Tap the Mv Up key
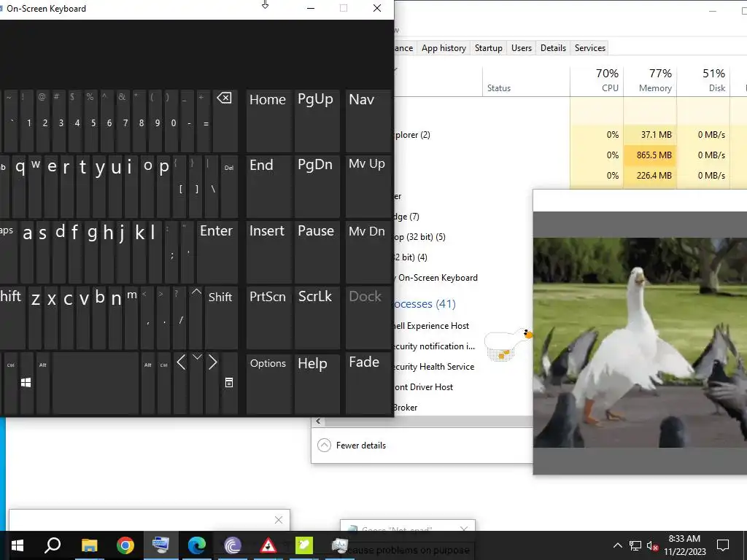This screenshot has width=747, height=560. click(368, 186)
